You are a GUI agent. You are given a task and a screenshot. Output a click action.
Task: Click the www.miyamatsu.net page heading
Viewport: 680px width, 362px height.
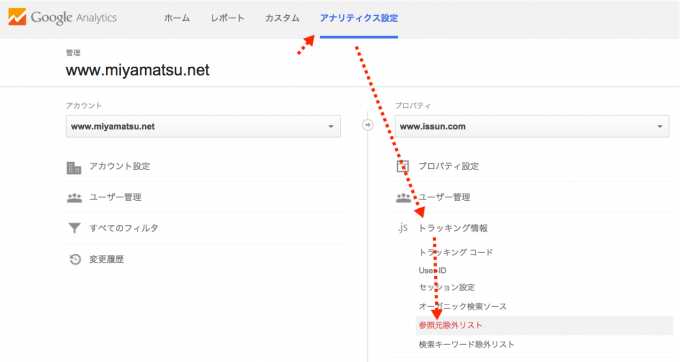[x=137, y=70]
